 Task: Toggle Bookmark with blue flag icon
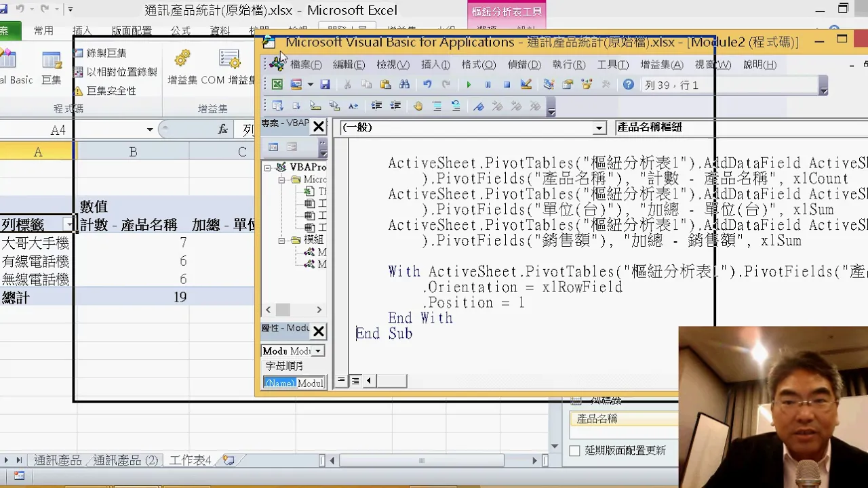pos(479,106)
